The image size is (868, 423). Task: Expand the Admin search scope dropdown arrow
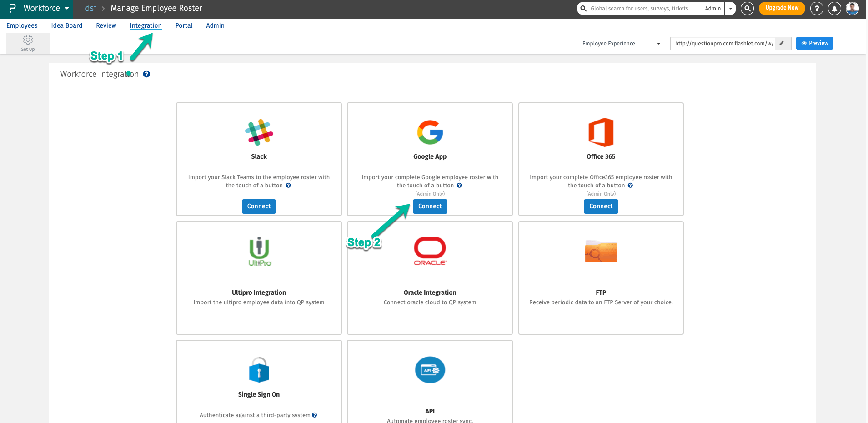click(731, 9)
